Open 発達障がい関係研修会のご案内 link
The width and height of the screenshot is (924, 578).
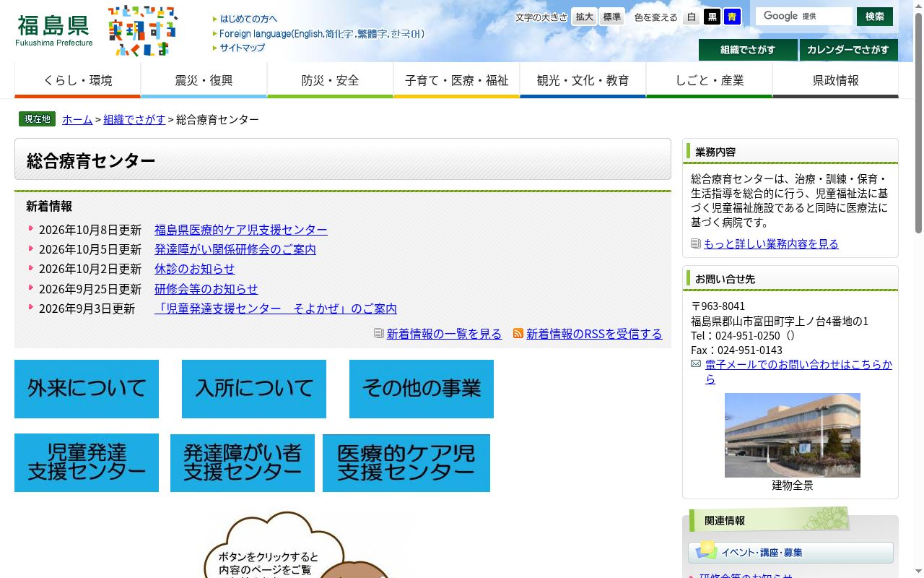pyautogui.click(x=235, y=249)
